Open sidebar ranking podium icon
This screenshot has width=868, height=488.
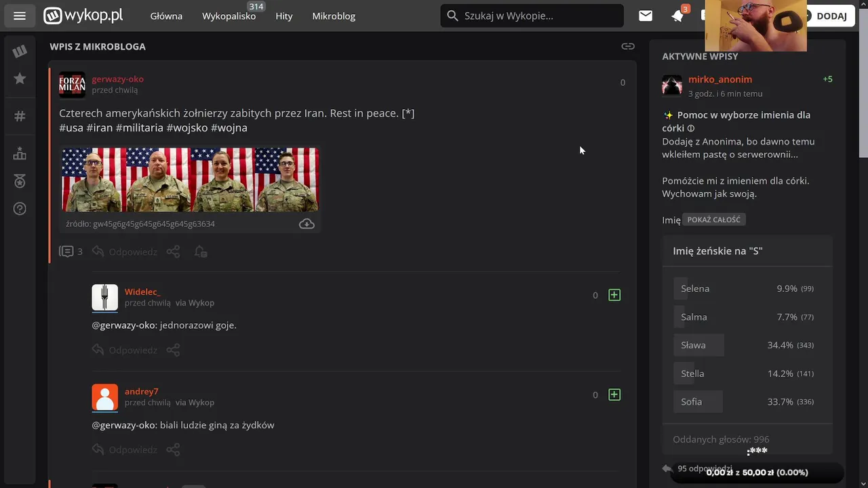[20, 154]
